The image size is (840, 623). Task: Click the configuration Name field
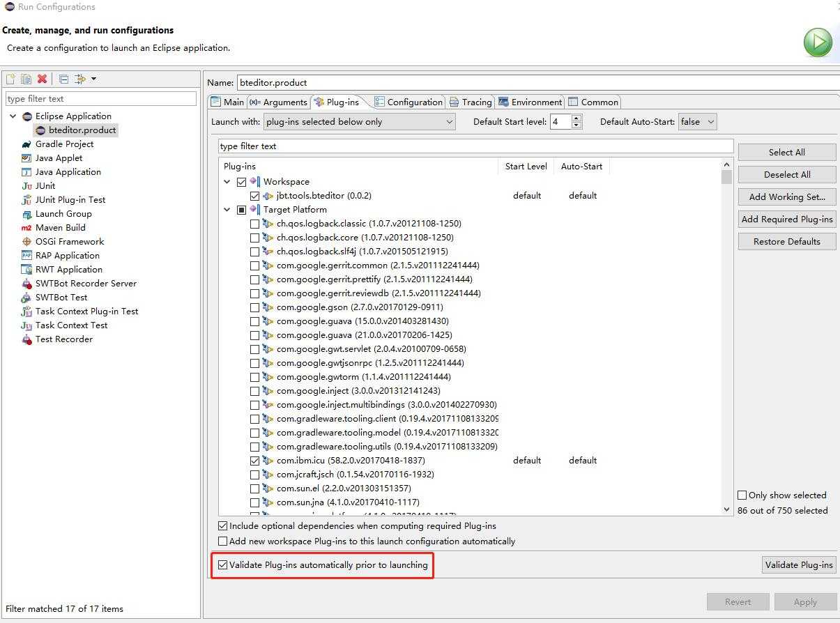pyautogui.click(x=537, y=82)
